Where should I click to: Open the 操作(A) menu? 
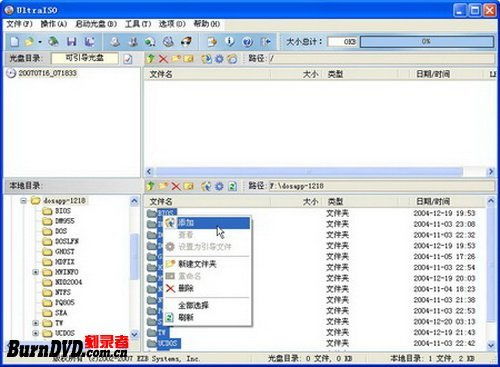click(x=54, y=24)
